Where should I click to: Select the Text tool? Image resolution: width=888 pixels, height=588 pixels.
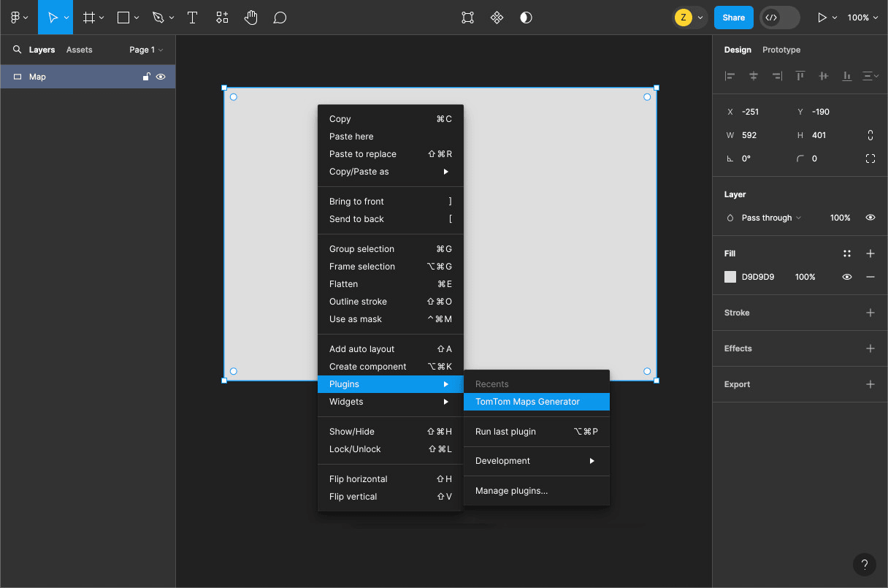[192, 17]
